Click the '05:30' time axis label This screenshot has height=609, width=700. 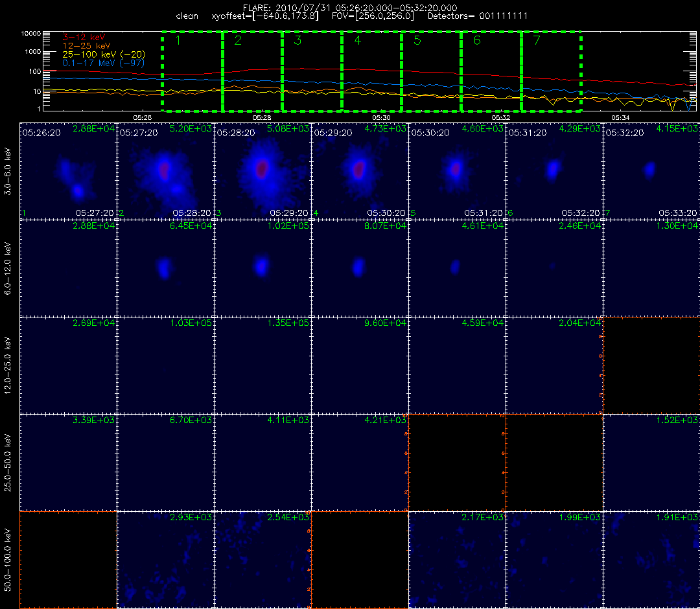pyautogui.click(x=381, y=117)
